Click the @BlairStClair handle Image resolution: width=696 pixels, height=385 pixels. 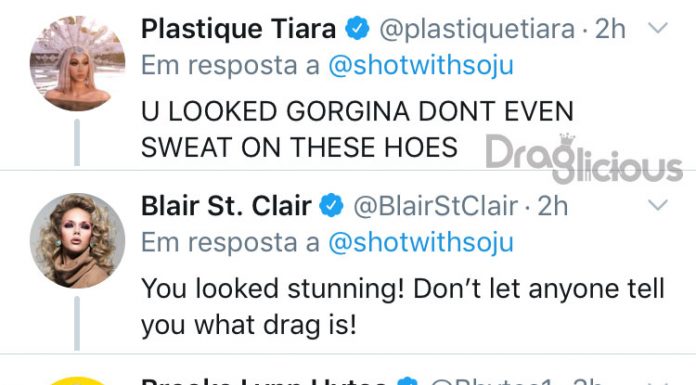436,206
